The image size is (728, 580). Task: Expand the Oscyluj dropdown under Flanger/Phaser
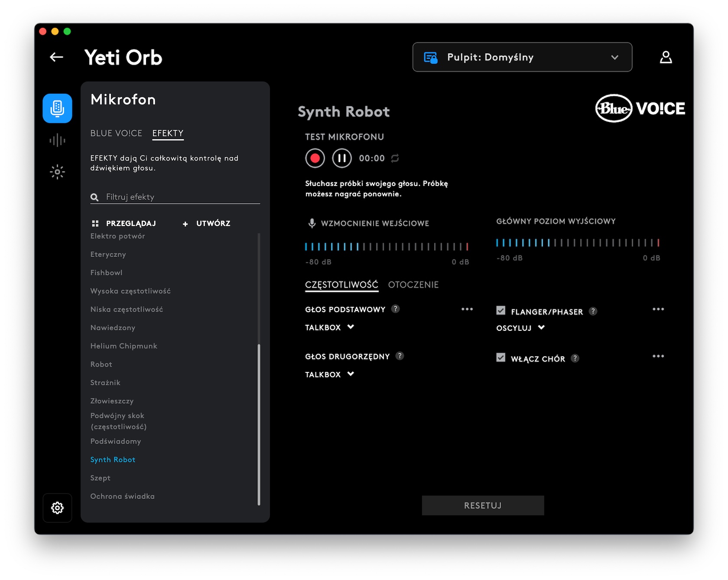(x=520, y=328)
